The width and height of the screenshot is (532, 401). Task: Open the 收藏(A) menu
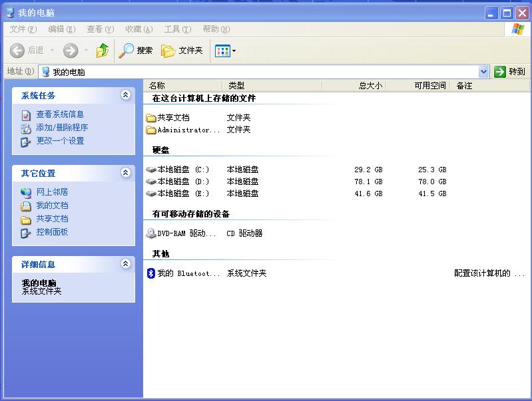[x=139, y=29]
